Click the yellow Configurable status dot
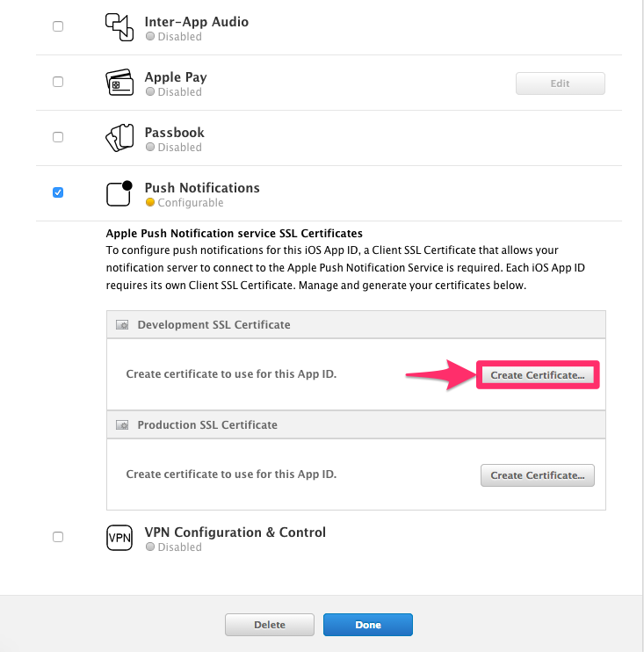 150,203
